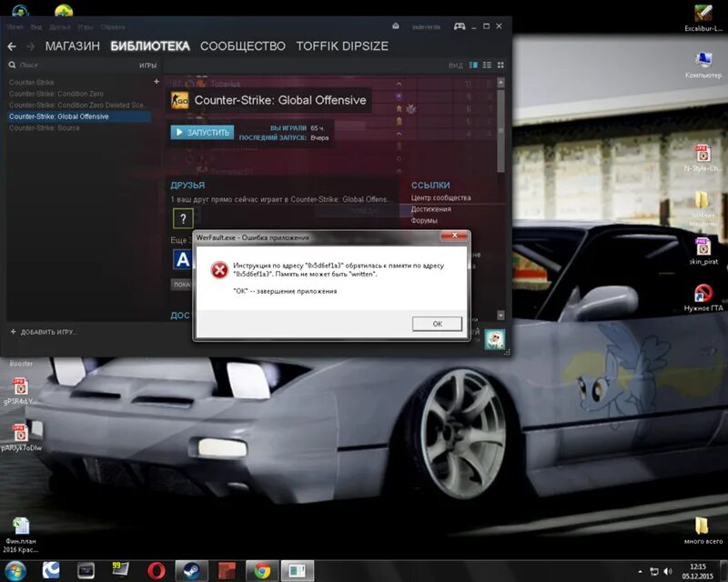728x582 pixels.
Task: Launch Big Picture mode via controller icon
Action: click(460, 26)
